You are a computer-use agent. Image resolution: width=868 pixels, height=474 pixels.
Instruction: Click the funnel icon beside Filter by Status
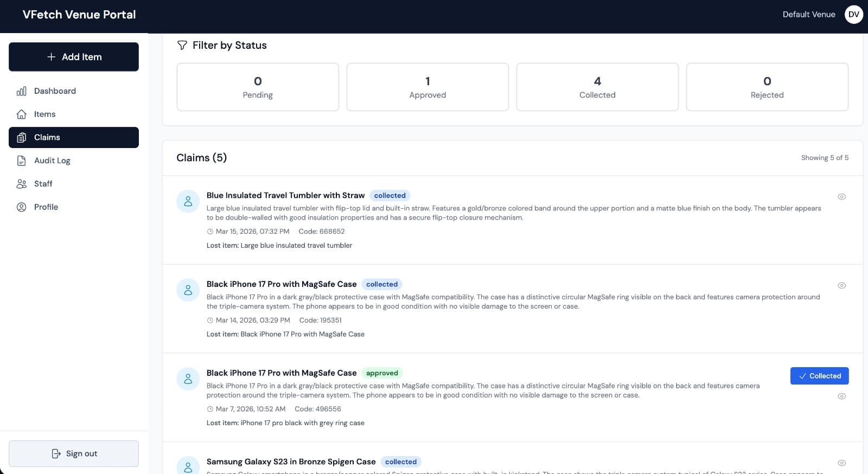click(x=182, y=46)
